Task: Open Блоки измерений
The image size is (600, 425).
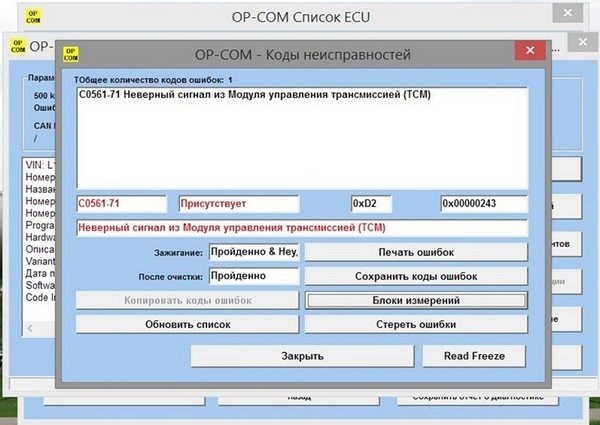Action: point(416,300)
